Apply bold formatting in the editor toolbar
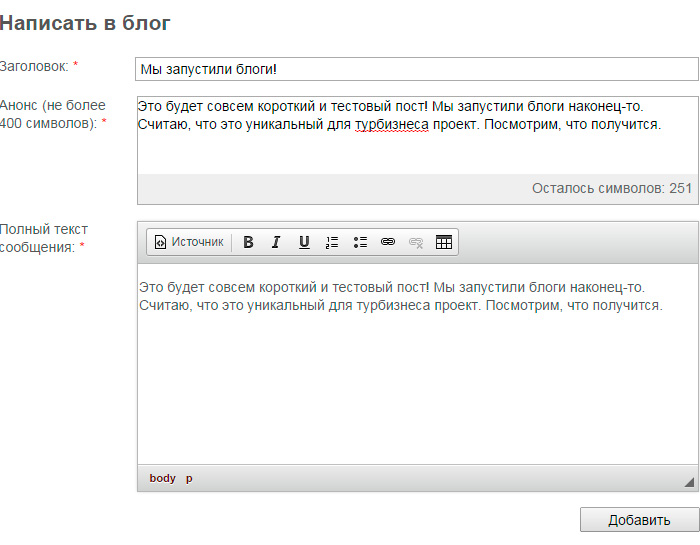Viewport: 700px width, 545px height. (x=248, y=242)
